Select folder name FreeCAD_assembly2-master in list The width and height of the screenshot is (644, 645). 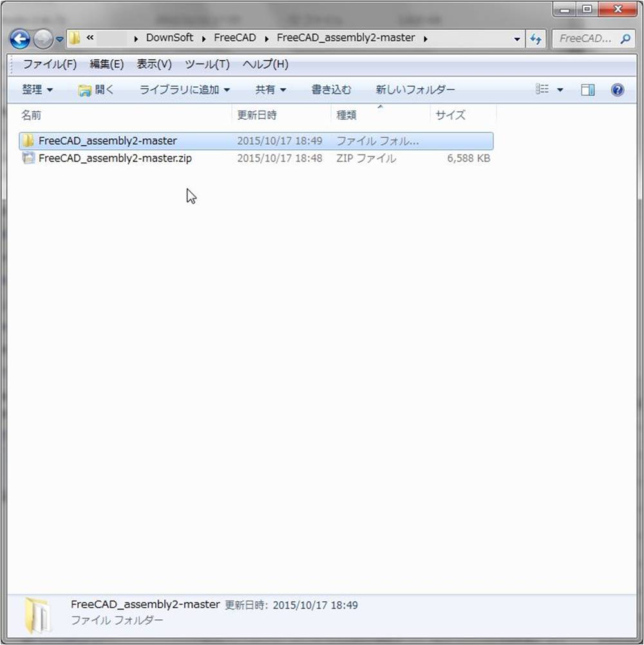(108, 141)
